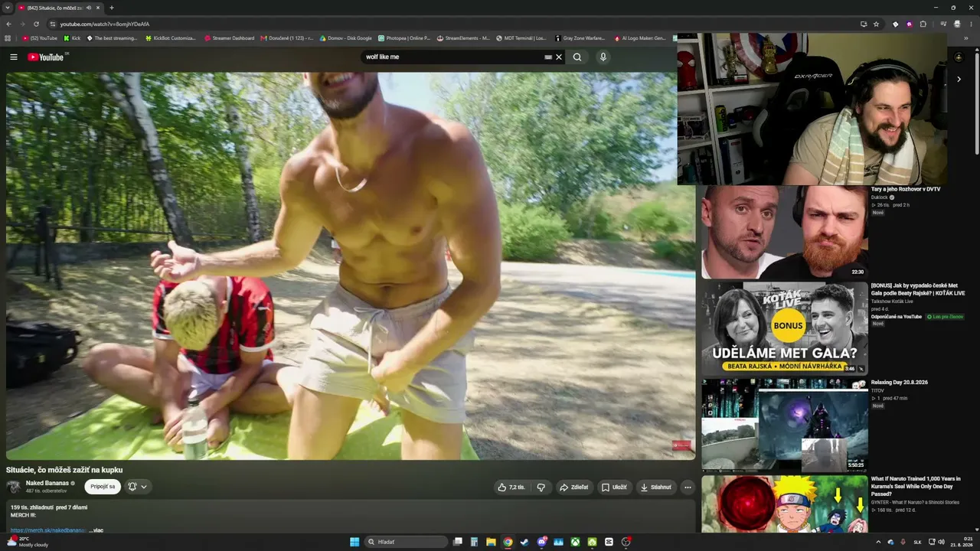The height and width of the screenshot is (551, 980).
Task: Open the Windows Start menu
Action: pos(354,542)
